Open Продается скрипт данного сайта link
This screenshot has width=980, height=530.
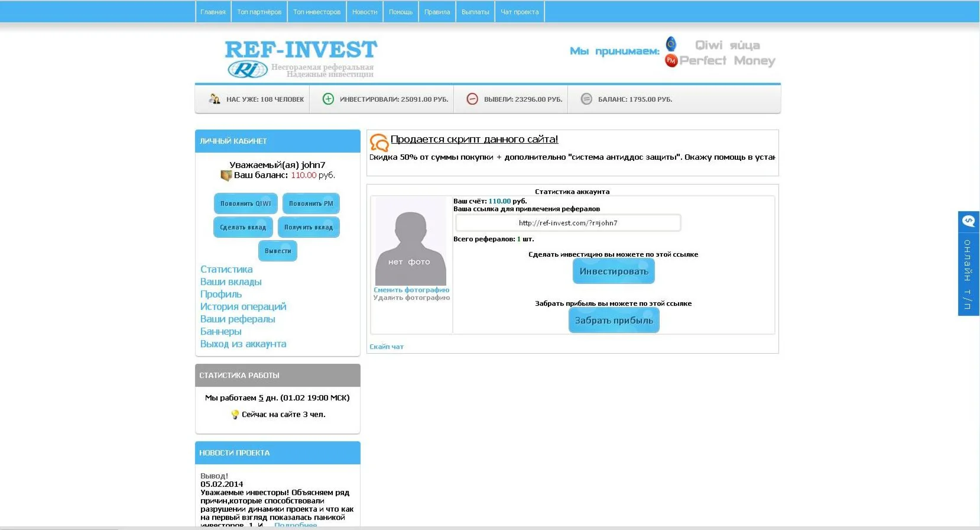point(474,139)
